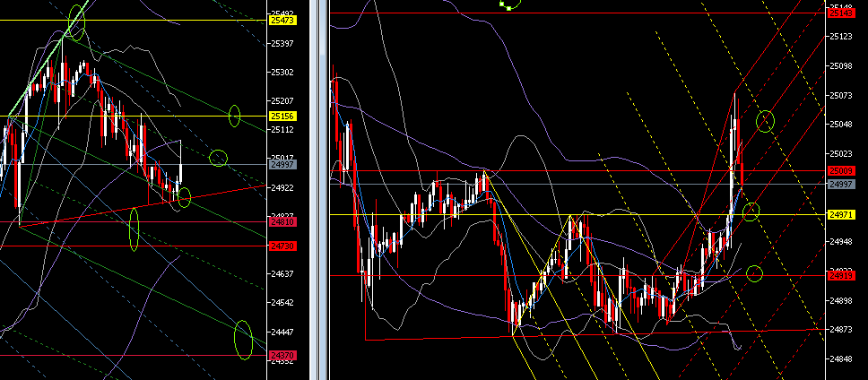Click the yellow 24971 price label
The image size is (868, 380).
pyautogui.click(x=841, y=214)
